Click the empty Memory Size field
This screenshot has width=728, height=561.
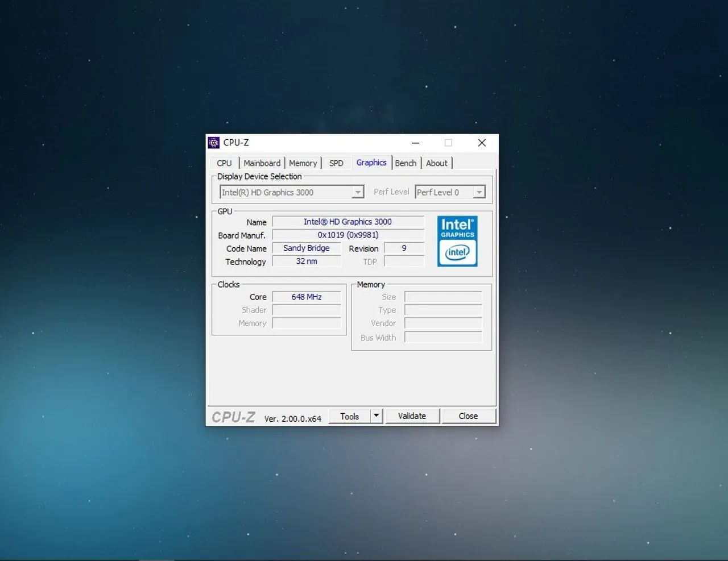443,297
